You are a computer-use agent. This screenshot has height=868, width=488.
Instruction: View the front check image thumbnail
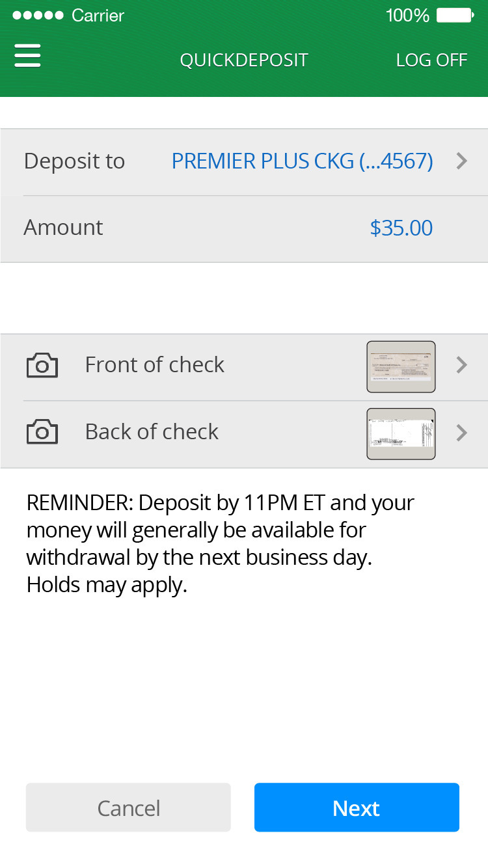pyautogui.click(x=401, y=367)
